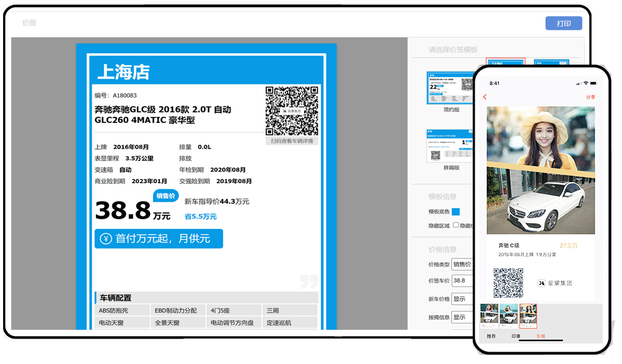
Task: Click the 新车指导价44.3万元 text
Action: 217,202
